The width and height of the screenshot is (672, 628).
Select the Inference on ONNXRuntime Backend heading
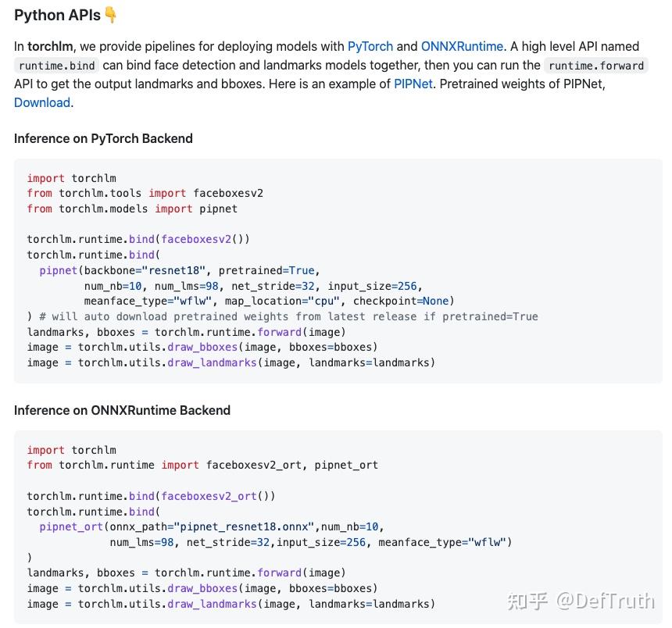pyautogui.click(x=122, y=410)
